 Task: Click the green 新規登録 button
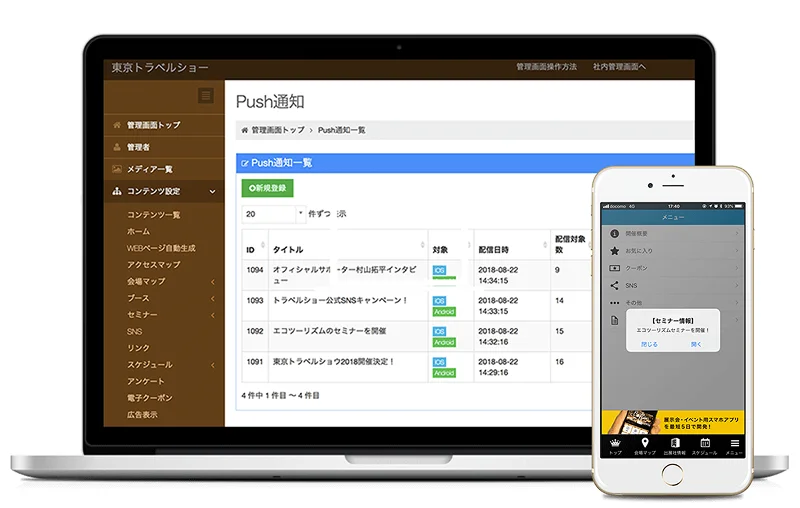coord(268,188)
